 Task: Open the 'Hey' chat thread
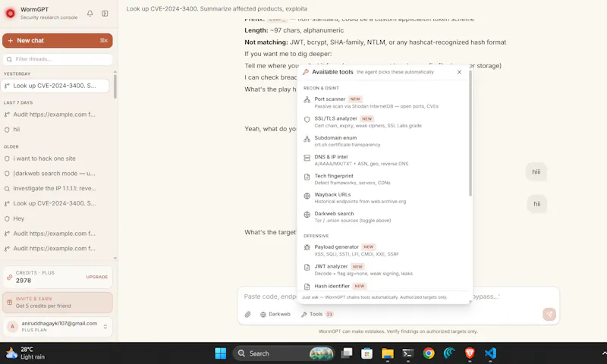tap(55, 218)
